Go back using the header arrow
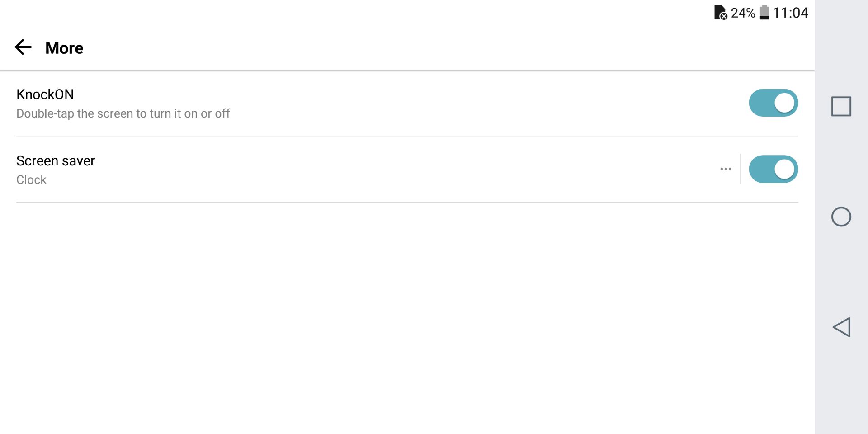 coord(23,47)
